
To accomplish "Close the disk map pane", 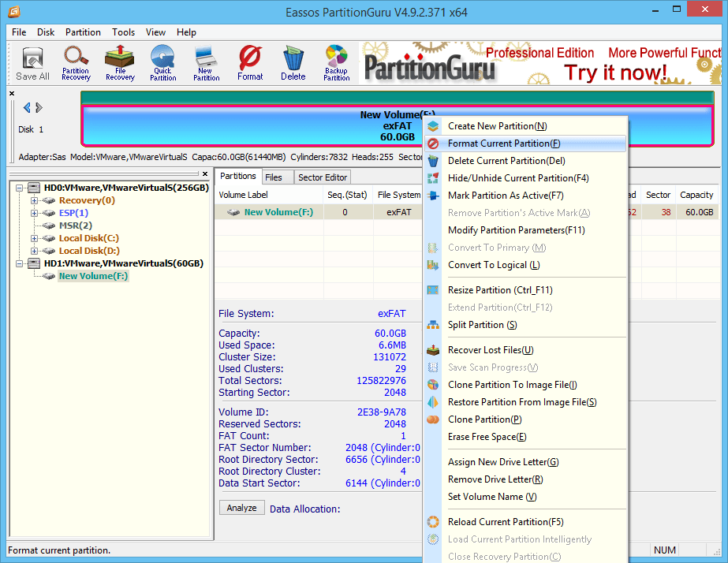I will pyautogui.click(x=12, y=93).
